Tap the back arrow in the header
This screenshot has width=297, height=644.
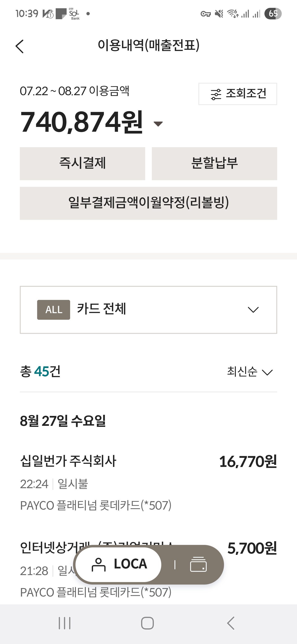pyautogui.click(x=19, y=46)
